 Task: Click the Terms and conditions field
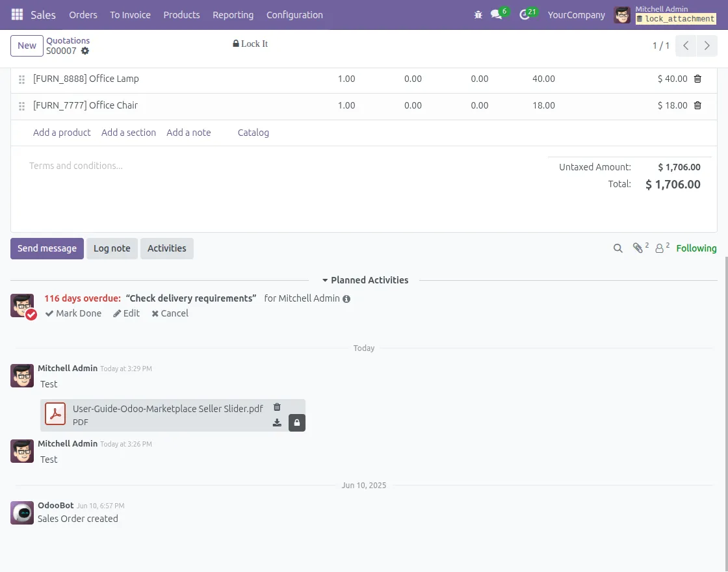click(76, 166)
